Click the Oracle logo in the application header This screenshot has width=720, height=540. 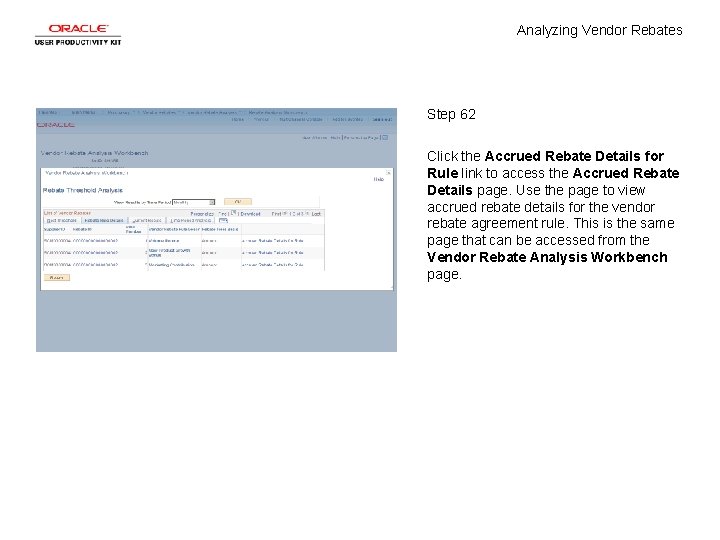[56, 125]
